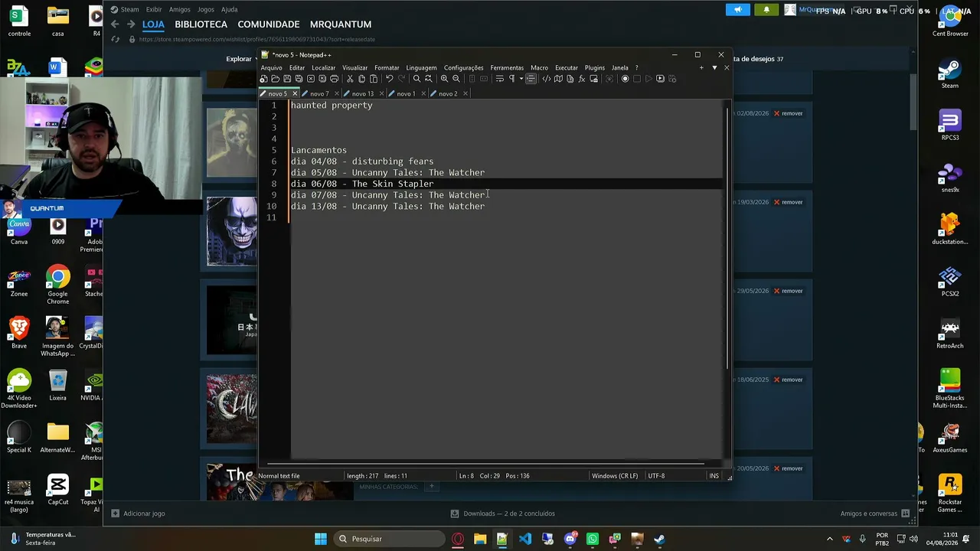Screen dimensions: 980x551
Task: Open the RetroArch desktop shortcut
Action: (950, 334)
